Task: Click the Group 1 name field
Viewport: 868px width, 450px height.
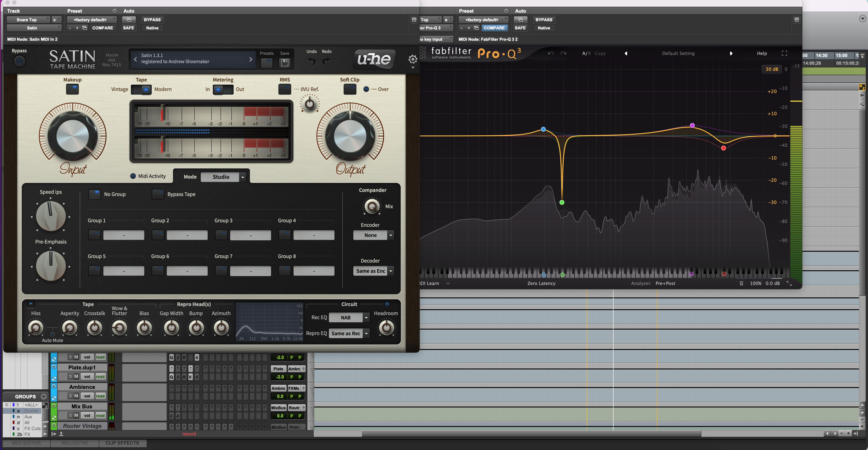Action: click(124, 235)
